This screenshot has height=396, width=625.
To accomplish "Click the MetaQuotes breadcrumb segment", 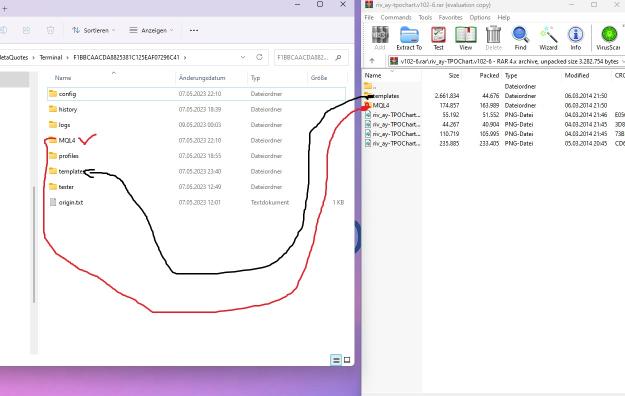I will pos(14,57).
